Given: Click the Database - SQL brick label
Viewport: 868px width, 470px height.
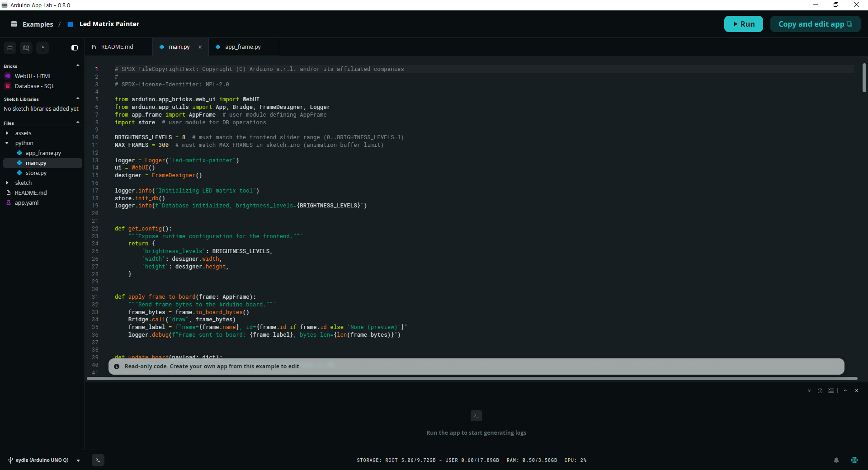Looking at the screenshot, I should [x=35, y=86].
